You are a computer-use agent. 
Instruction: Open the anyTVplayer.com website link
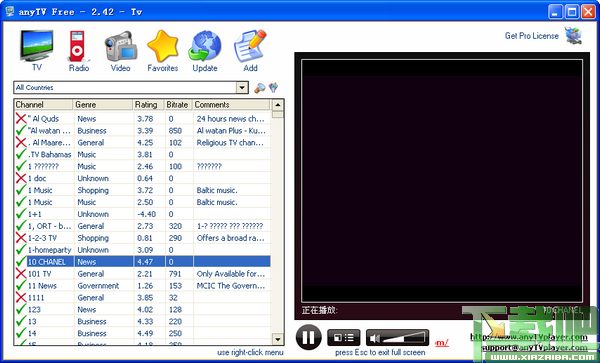pyautogui.click(x=528, y=337)
